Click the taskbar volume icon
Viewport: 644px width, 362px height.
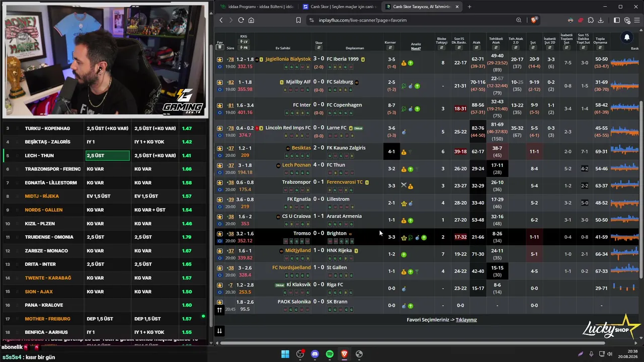coord(610,354)
